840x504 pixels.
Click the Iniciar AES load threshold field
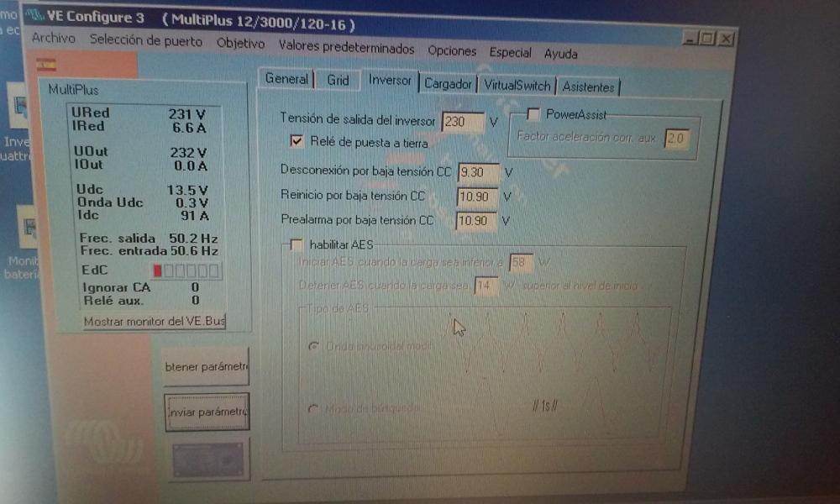[521, 262]
